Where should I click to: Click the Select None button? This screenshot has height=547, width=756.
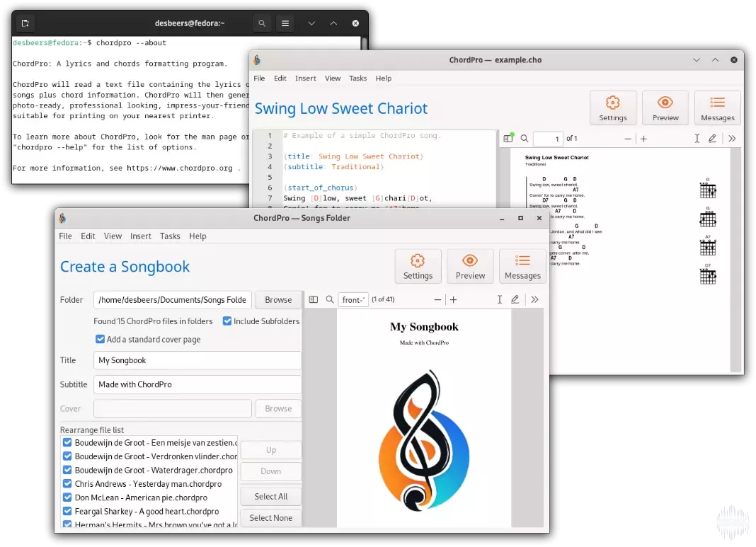271,517
